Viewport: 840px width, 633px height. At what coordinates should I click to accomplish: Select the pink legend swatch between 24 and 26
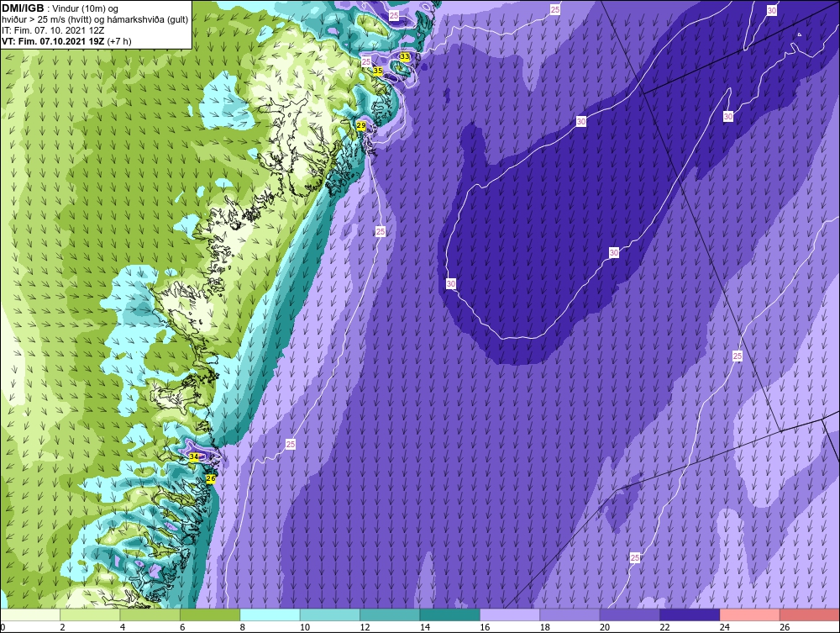click(750, 615)
